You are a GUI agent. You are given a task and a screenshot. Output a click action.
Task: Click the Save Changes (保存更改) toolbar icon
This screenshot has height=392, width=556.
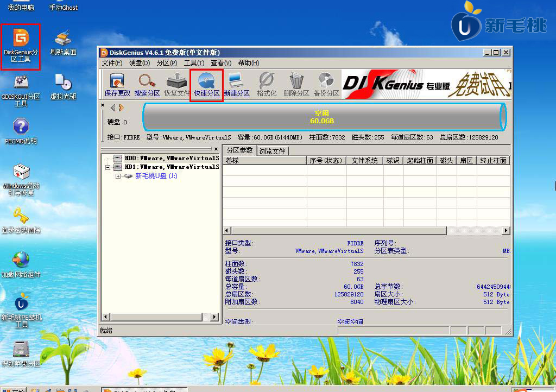pyautogui.click(x=117, y=85)
